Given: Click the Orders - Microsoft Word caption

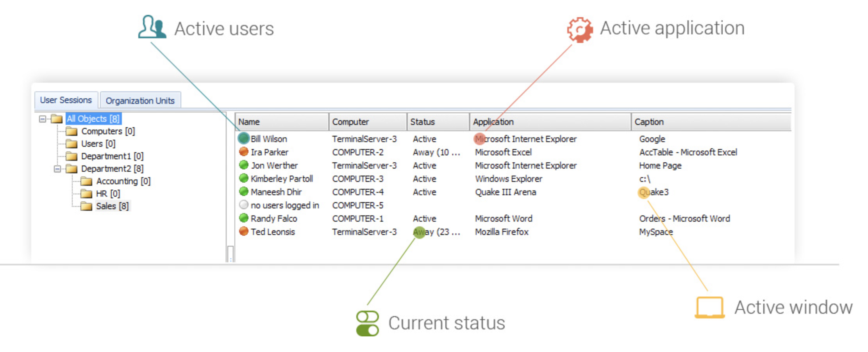Looking at the screenshot, I should [684, 219].
